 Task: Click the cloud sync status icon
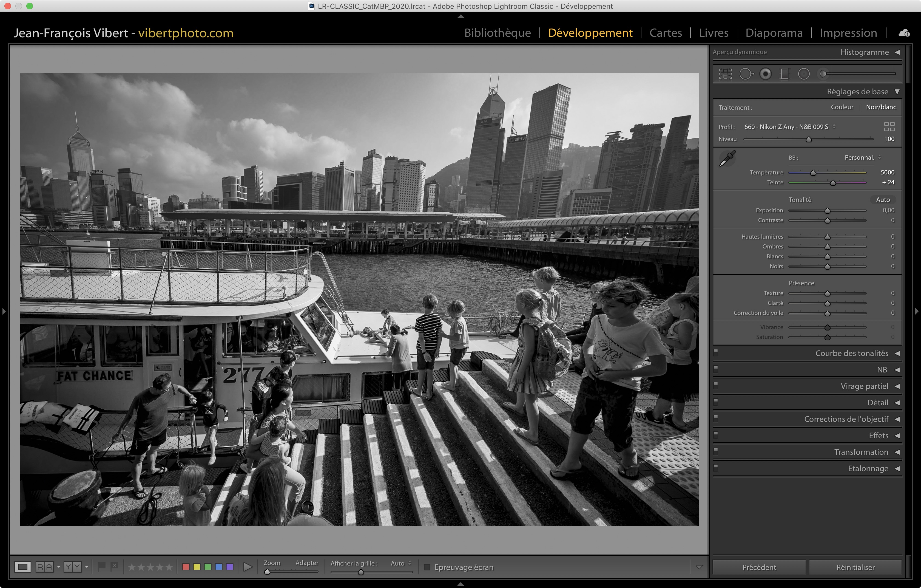pos(904,33)
